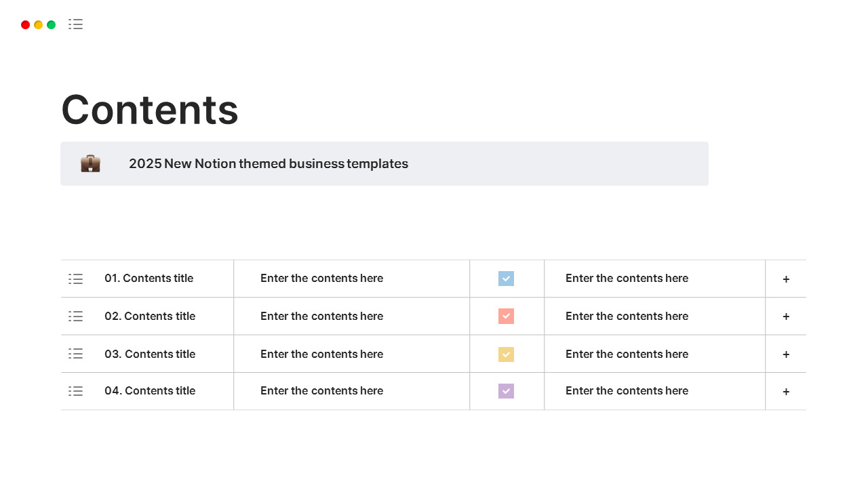Expand row 04 with the plus sign
This screenshot has width=868, height=488.
click(x=786, y=392)
